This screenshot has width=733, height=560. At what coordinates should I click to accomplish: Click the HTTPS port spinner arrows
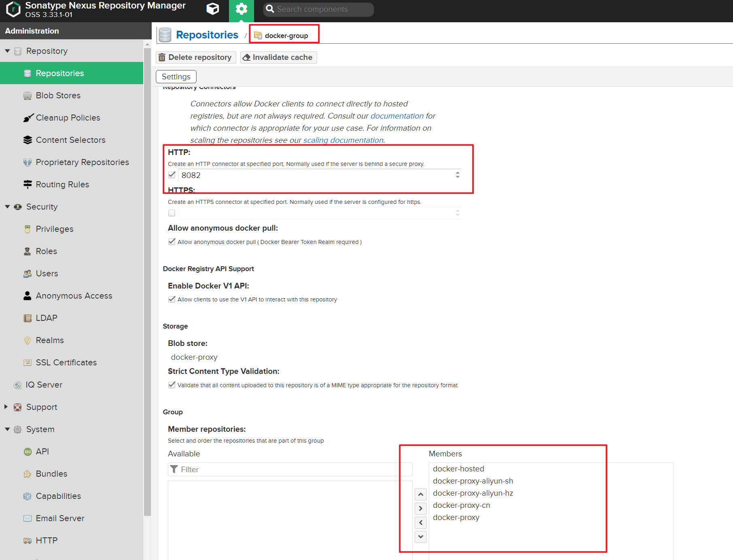click(x=458, y=213)
